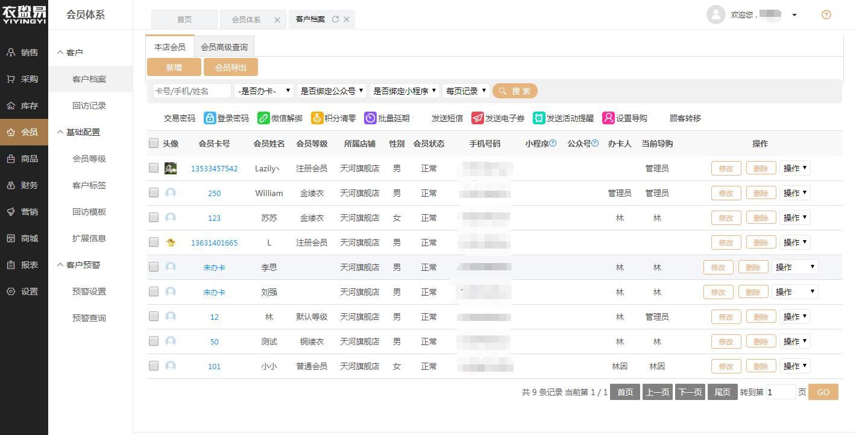Screen dimensions: 868x435
Task: Click the 发送活动提醒 alarm icon
Action: coord(539,118)
